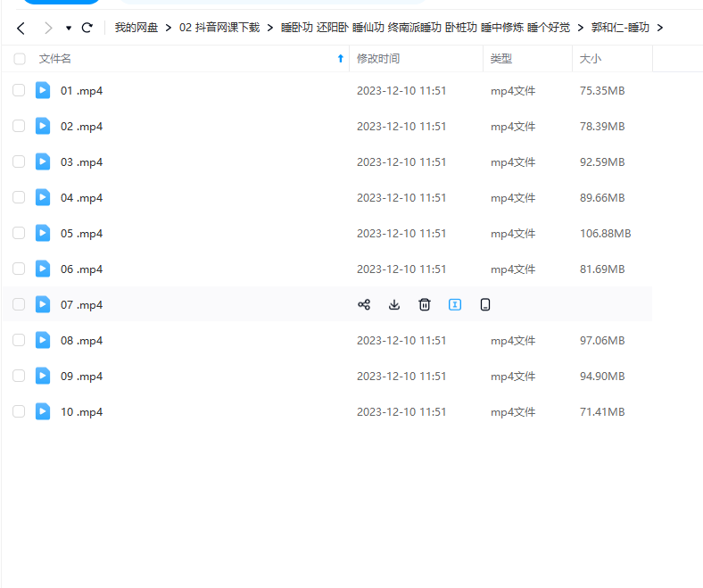Click the 71.41MB size value
The image size is (703, 588).
[x=602, y=412]
